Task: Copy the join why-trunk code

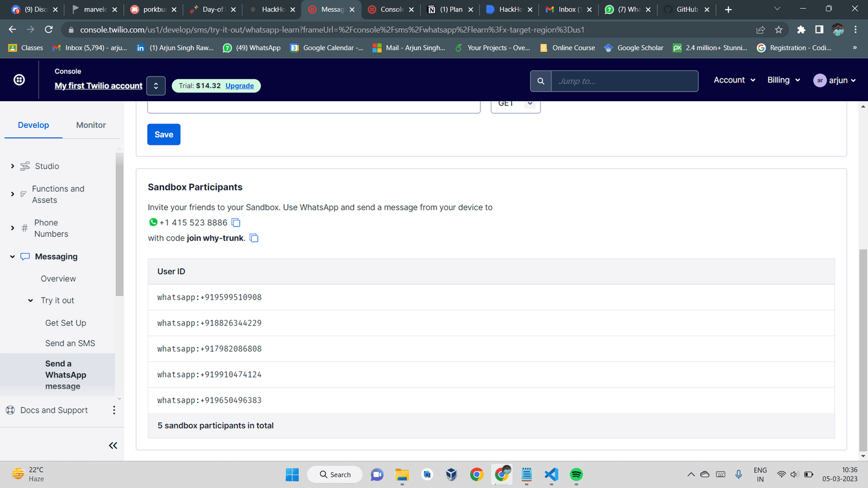Action: tap(254, 238)
